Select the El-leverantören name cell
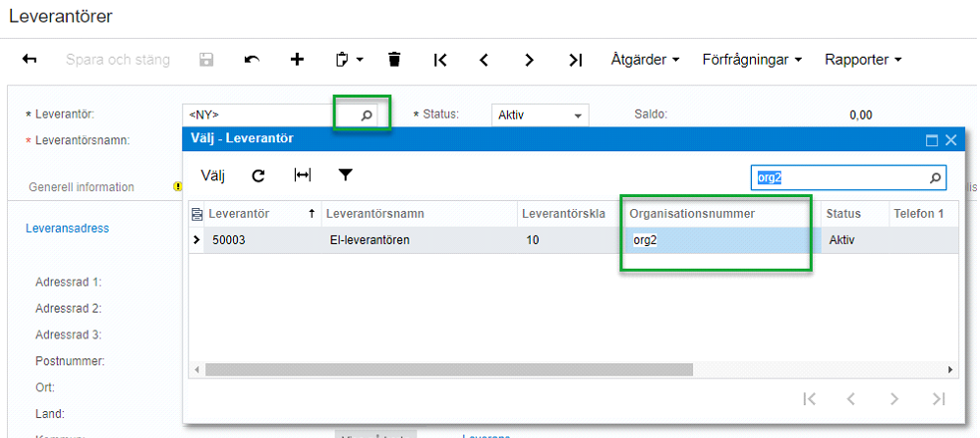Image resolution: width=980 pixels, height=438 pixels. pyautogui.click(x=418, y=240)
